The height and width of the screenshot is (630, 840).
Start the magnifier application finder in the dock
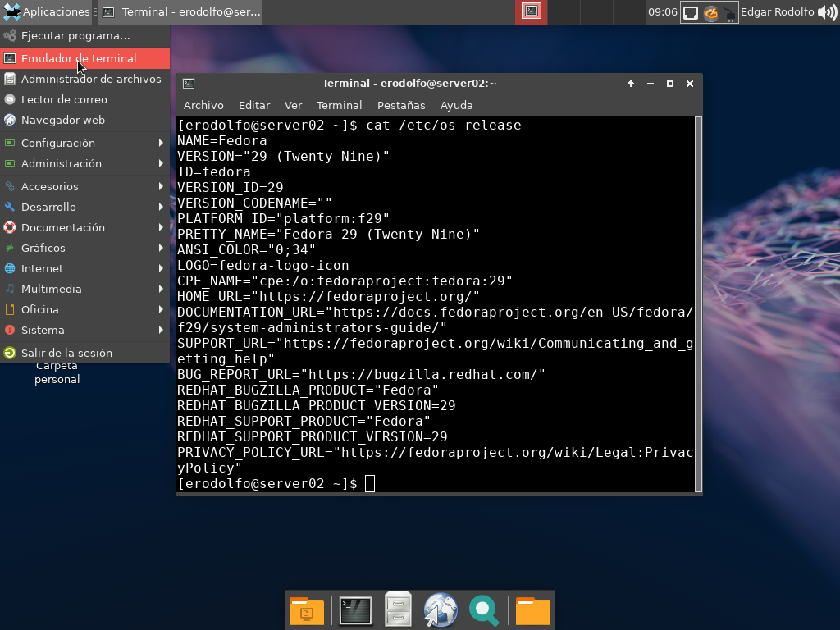click(x=483, y=610)
